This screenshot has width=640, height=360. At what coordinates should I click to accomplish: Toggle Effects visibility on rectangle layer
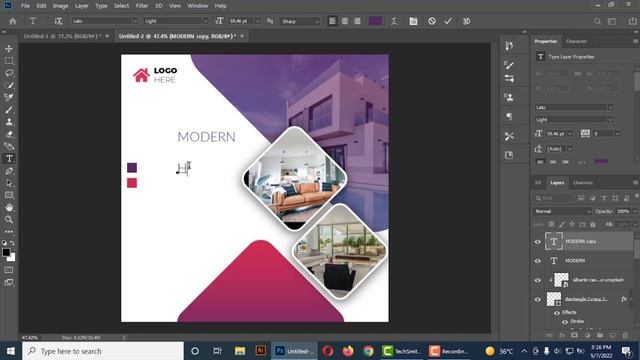click(x=557, y=313)
